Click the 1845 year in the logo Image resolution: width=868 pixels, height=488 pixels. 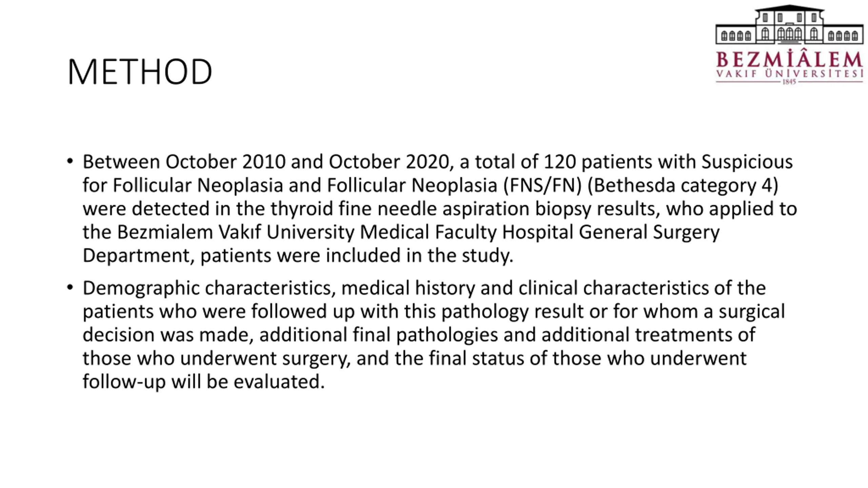coord(789,82)
